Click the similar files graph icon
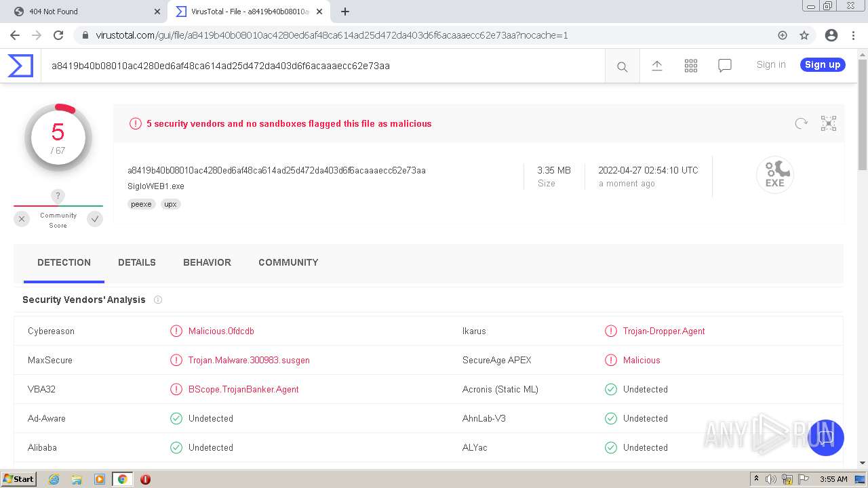Viewport: 868px width, 488px height. [829, 123]
